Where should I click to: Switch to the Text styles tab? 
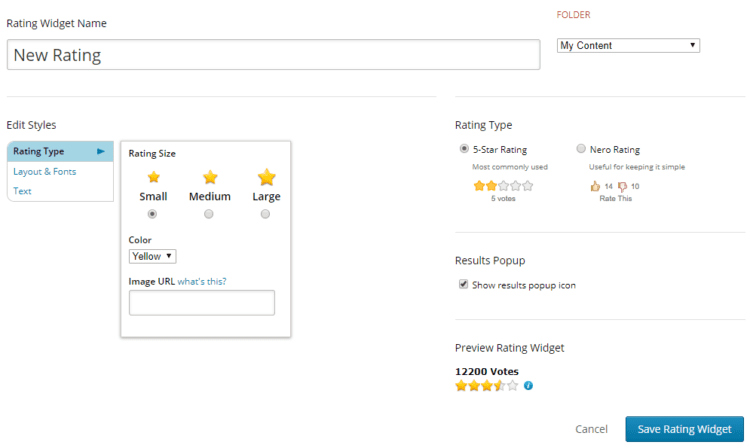[x=22, y=191]
